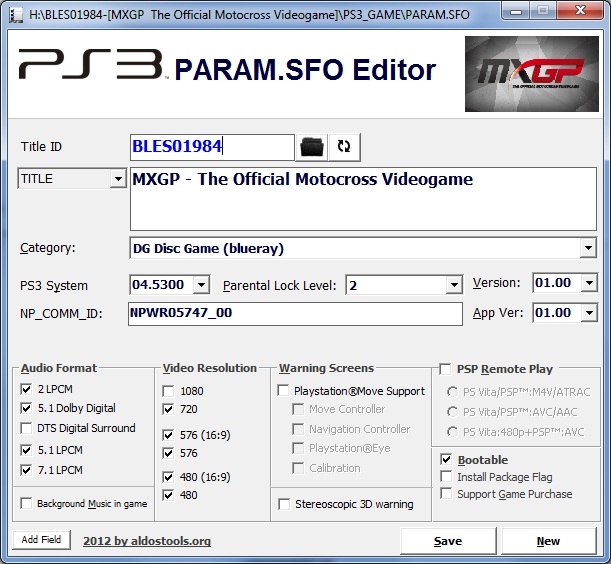Viewport: 611px width, 564px height.
Task: Select PS Vita/PSP M4V/ATRAC radio option
Action: point(452,391)
